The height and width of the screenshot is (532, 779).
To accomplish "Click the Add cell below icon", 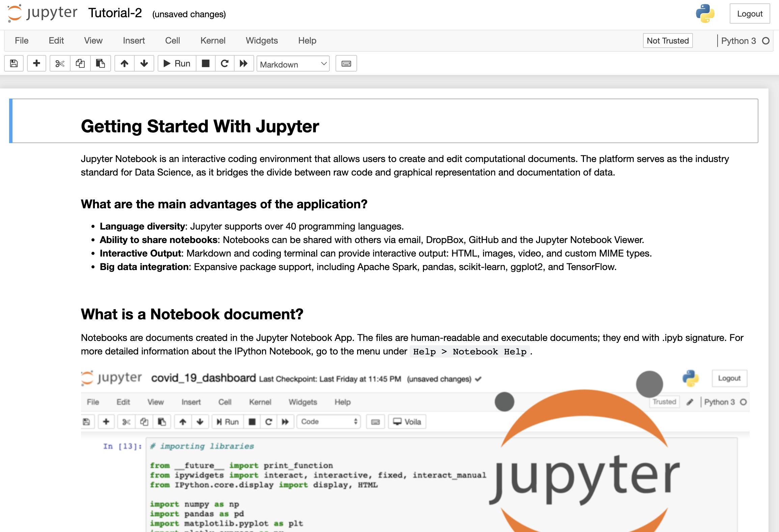I will 35,64.
